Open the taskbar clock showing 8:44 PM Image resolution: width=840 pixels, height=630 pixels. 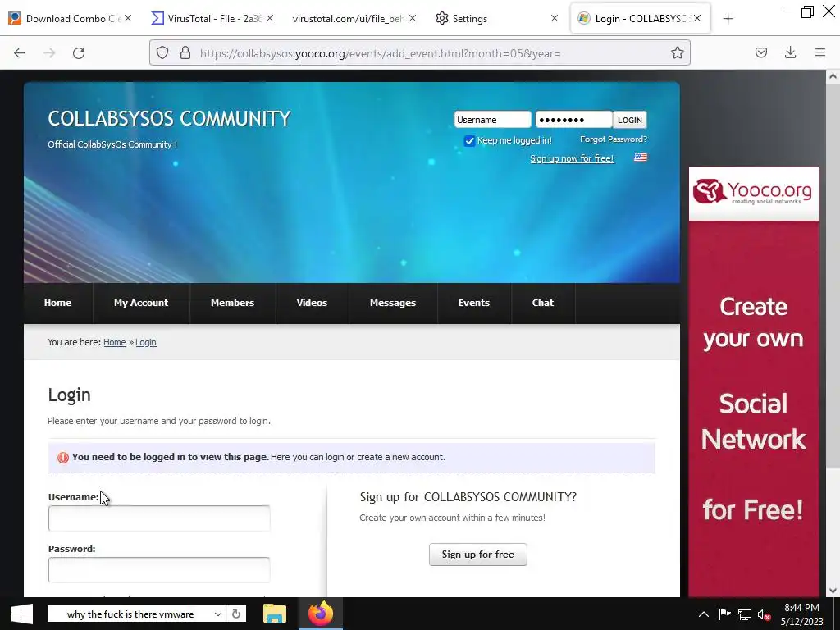pos(801,614)
